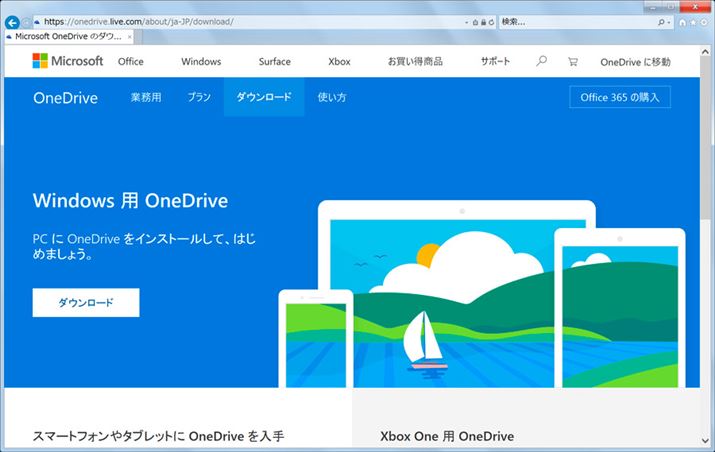Minimize the browser window

click(x=653, y=6)
